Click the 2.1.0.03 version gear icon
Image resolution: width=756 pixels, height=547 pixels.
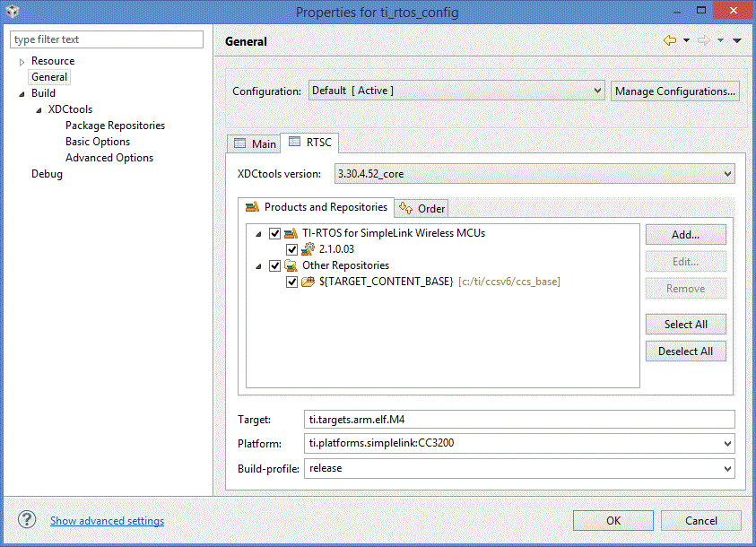point(309,249)
